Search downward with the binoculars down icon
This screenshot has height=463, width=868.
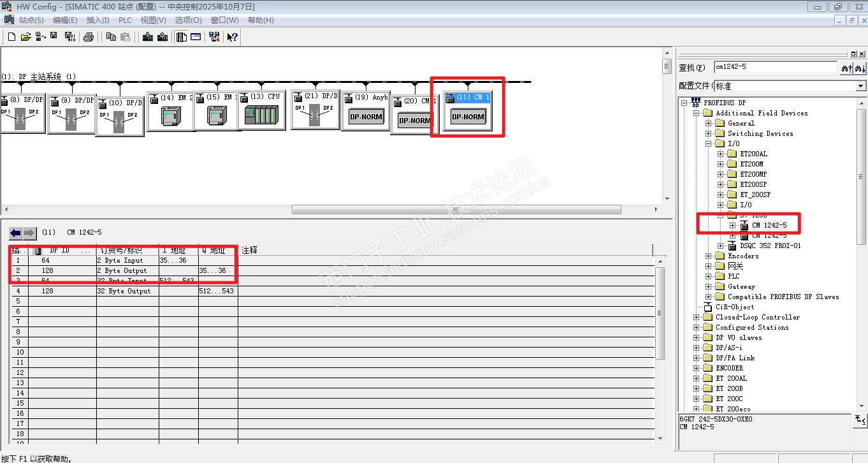(x=860, y=68)
